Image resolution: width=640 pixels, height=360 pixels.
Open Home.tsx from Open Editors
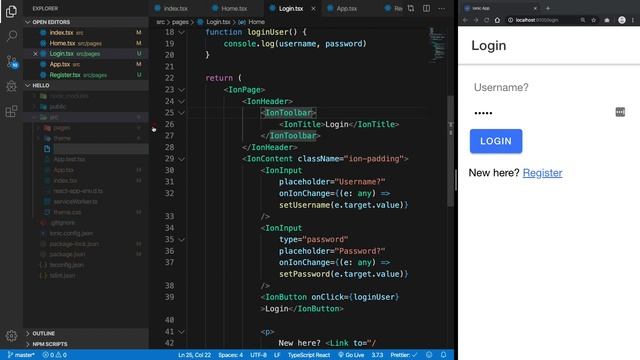coord(86,43)
